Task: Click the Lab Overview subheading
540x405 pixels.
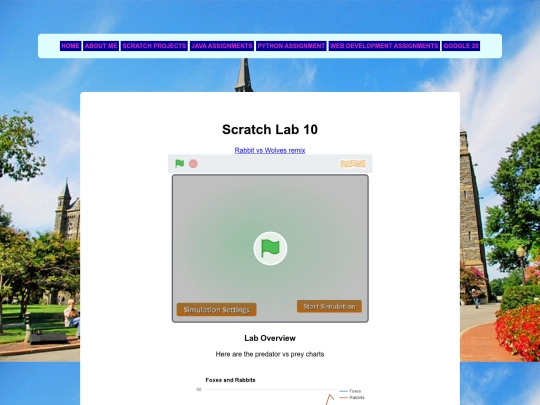Action: click(270, 338)
